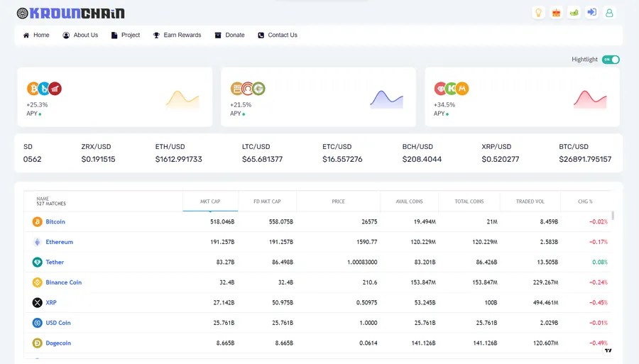The height and width of the screenshot is (364, 639).
Task: Click the Ethereum coin icon
Action: 37,242
